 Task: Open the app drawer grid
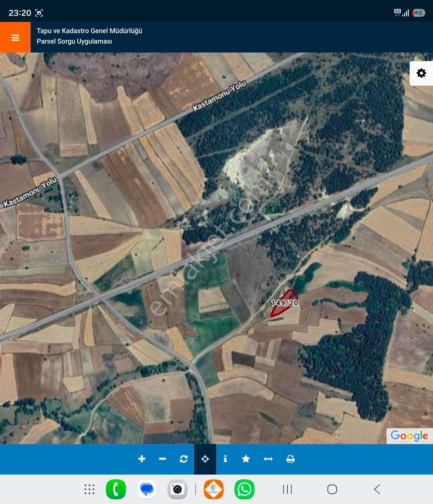pyautogui.click(x=89, y=489)
